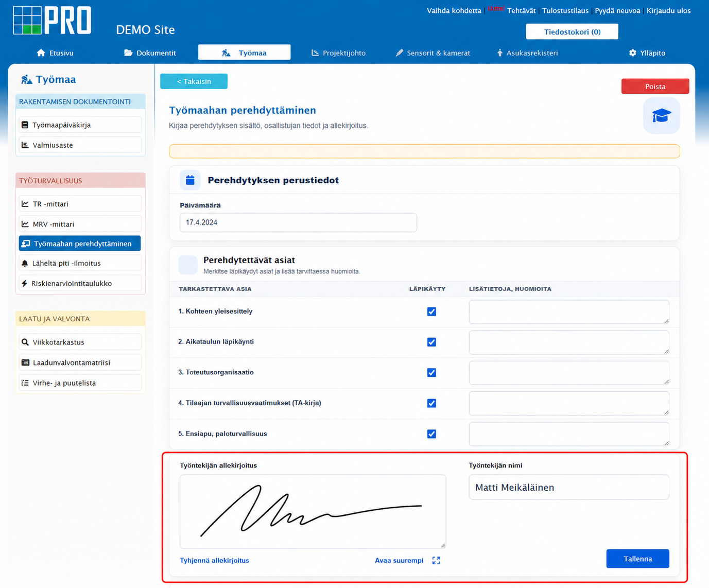Save the form with Tallenna

click(x=637, y=559)
